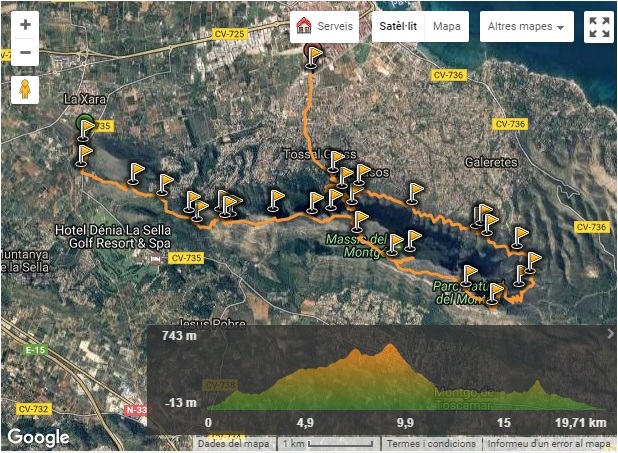Click the zoom out minus button

(25, 52)
